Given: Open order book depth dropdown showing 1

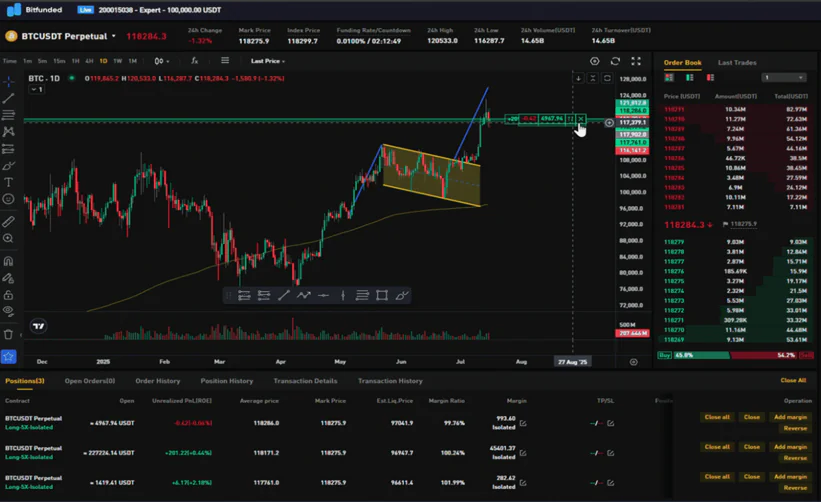Looking at the screenshot, I should click(x=783, y=77).
